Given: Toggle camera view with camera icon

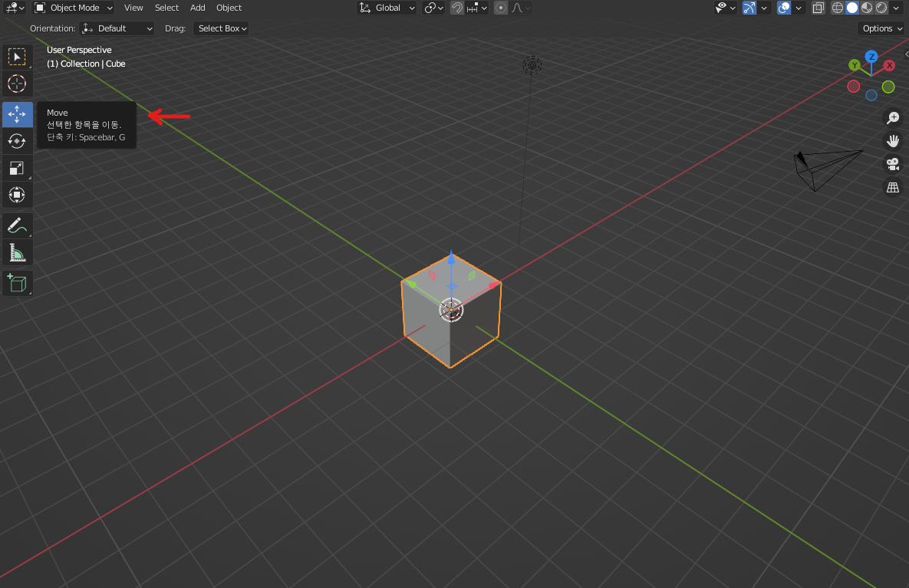Looking at the screenshot, I should coord(893,164).
